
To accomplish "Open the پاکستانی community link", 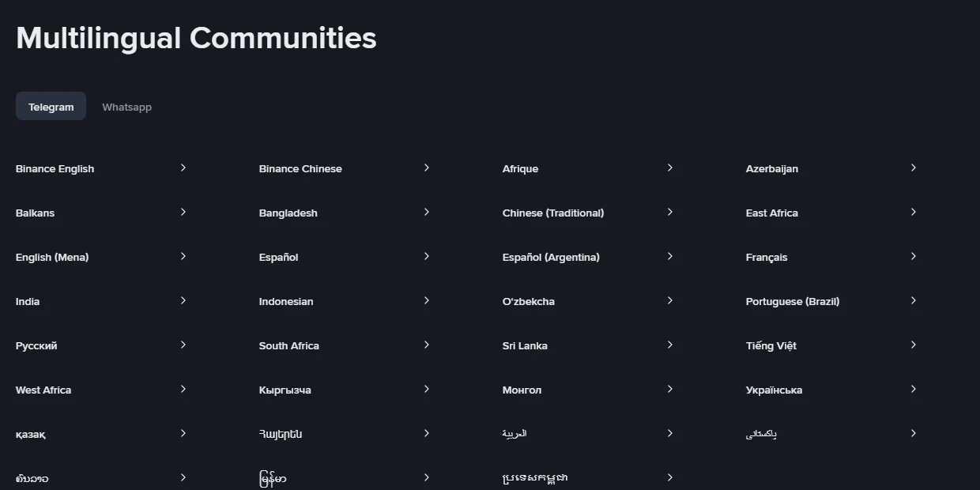I will [x=761, y=434].
